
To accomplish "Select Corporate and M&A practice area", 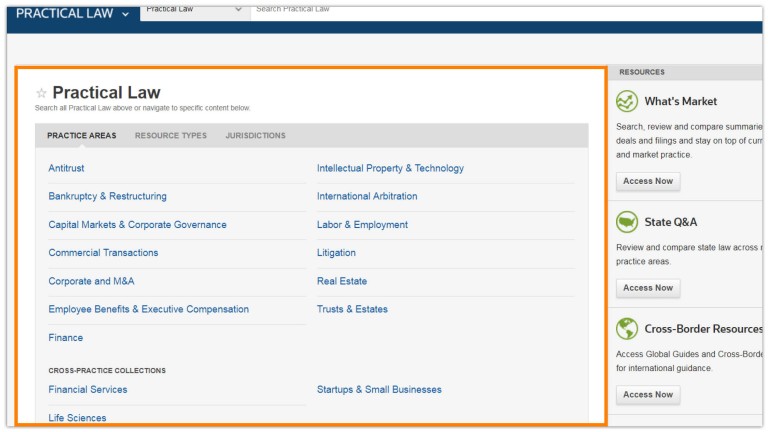I will click(95, 281).
